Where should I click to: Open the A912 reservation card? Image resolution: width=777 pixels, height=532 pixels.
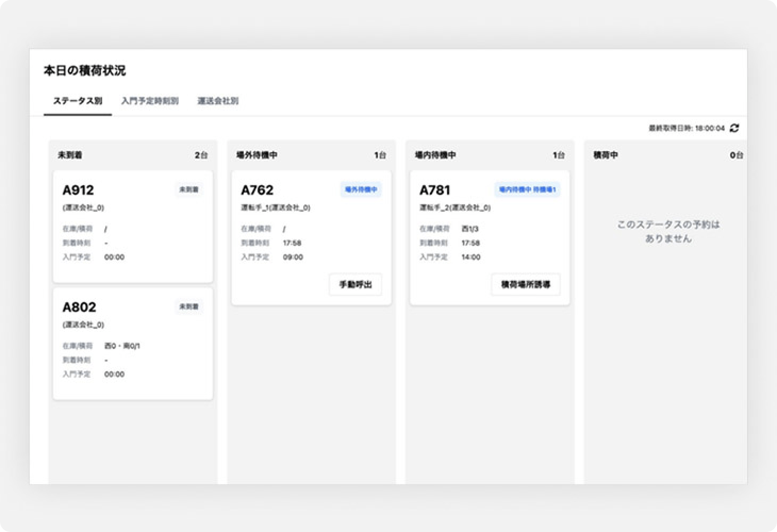[133, 227]
